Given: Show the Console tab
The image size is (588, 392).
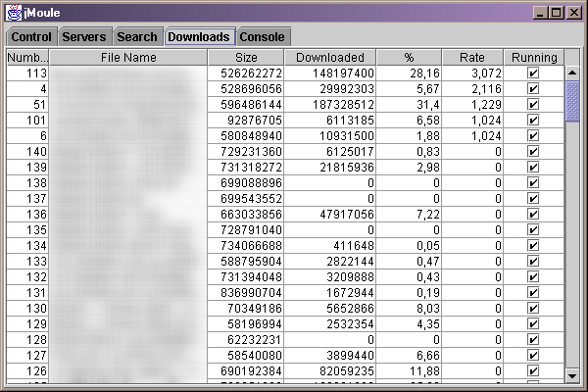Looking at the screenshot, I should [x=263, y=37].
